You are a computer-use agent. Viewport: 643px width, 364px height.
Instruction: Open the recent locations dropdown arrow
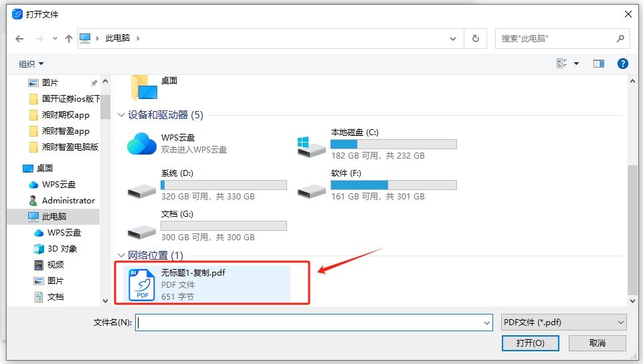pos(55,39)
